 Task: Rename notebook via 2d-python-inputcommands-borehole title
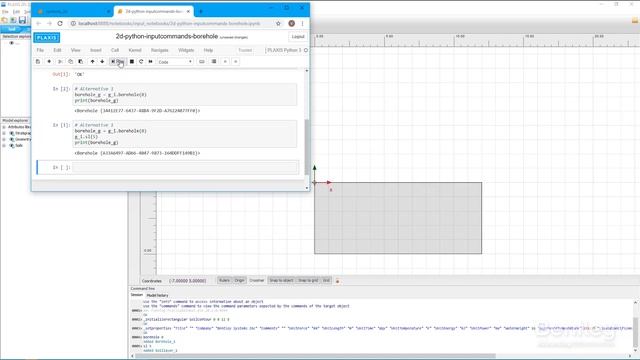167,36
